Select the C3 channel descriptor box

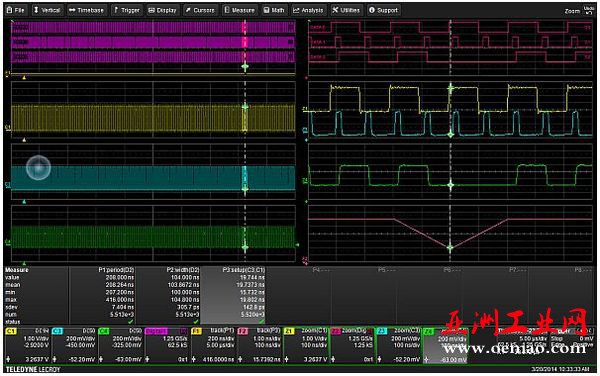click(x=74, y=345)
